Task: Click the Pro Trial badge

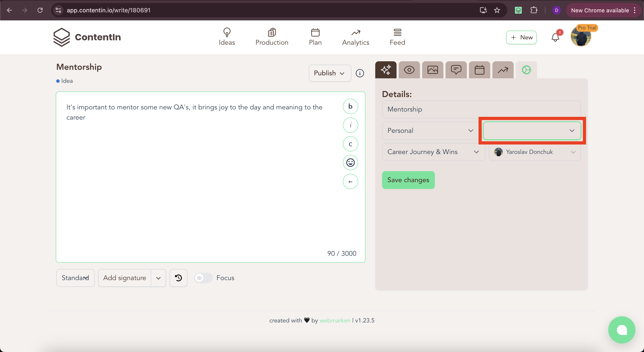Action: pos(587,28)
